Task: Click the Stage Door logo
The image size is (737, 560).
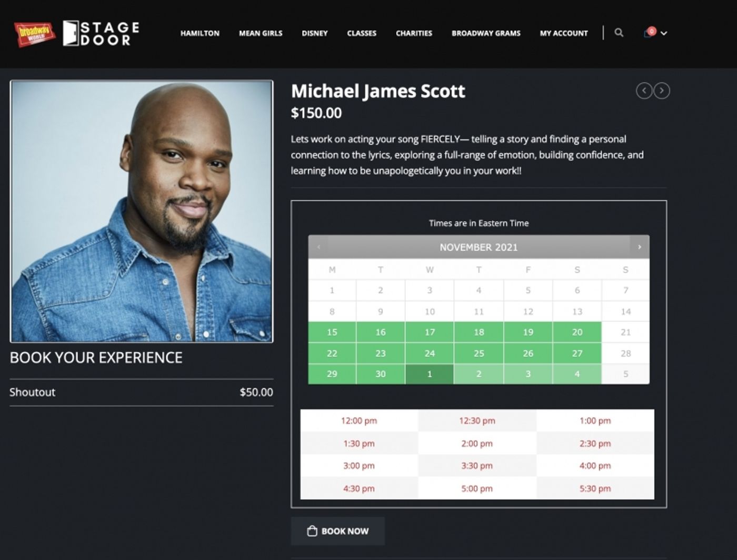Action: pyautogui.click(x=101, y=33)
